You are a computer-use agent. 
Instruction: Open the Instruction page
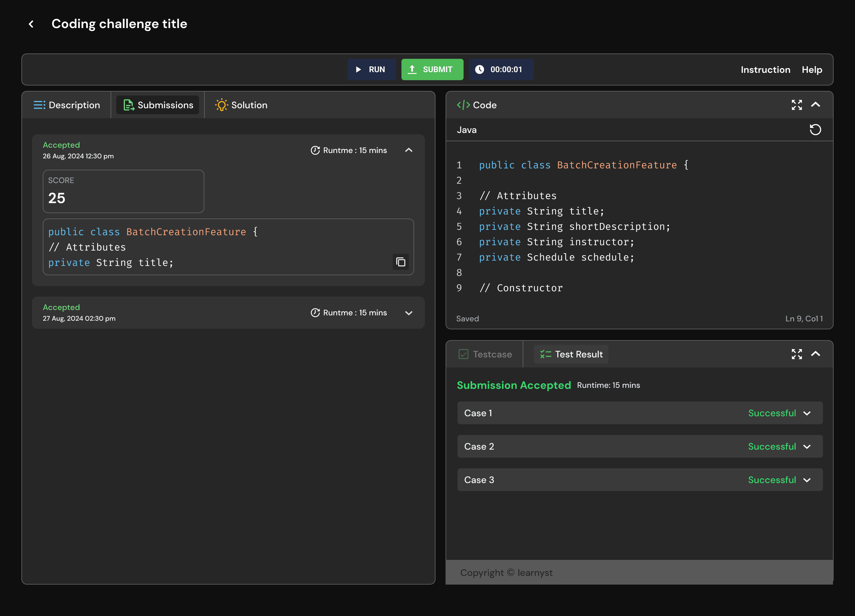(x=765, y=69)
